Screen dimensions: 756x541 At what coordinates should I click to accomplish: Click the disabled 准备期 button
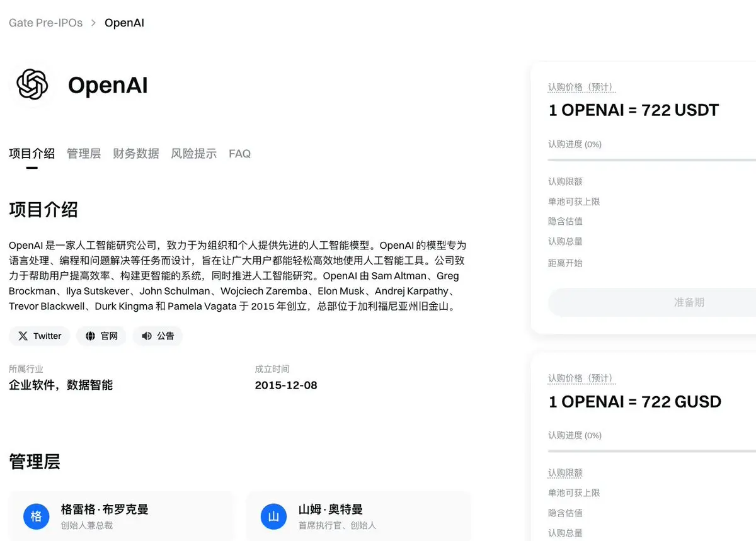(x=652, y=302)
